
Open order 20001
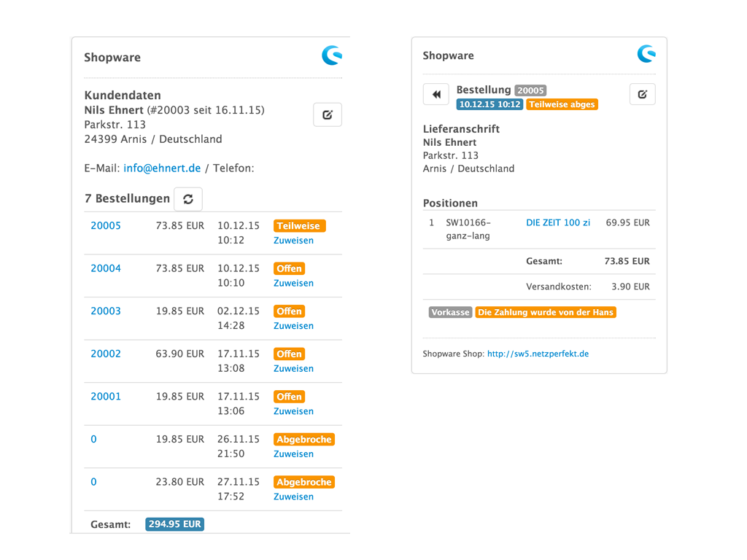106,396
